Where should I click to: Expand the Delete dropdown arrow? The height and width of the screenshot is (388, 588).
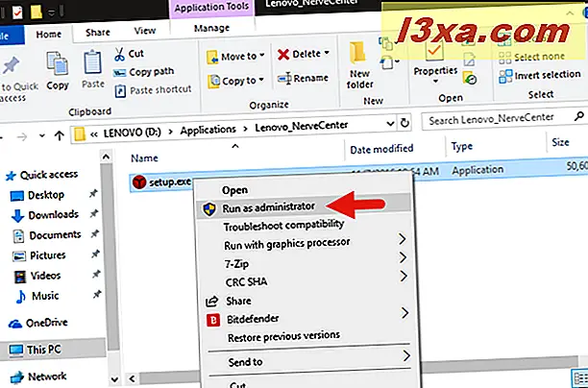pyautogui.click(x=327, y=53)
